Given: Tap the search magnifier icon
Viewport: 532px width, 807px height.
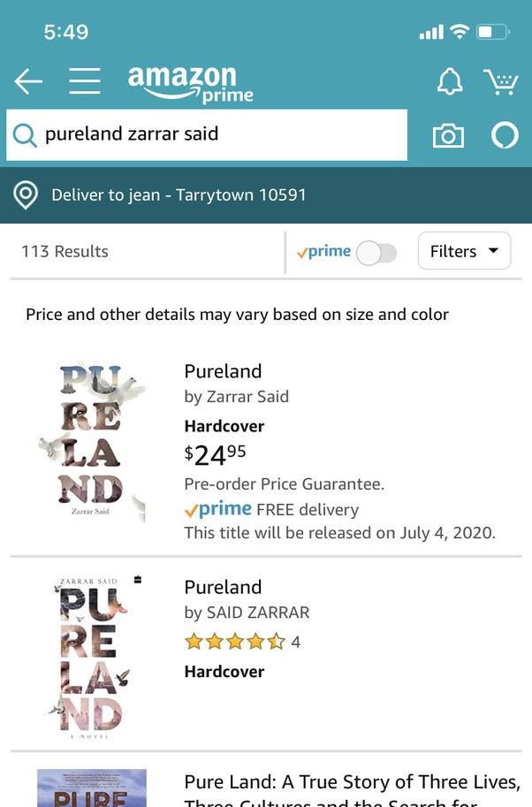Looking at the screenshot, I should tap(25, 134).
